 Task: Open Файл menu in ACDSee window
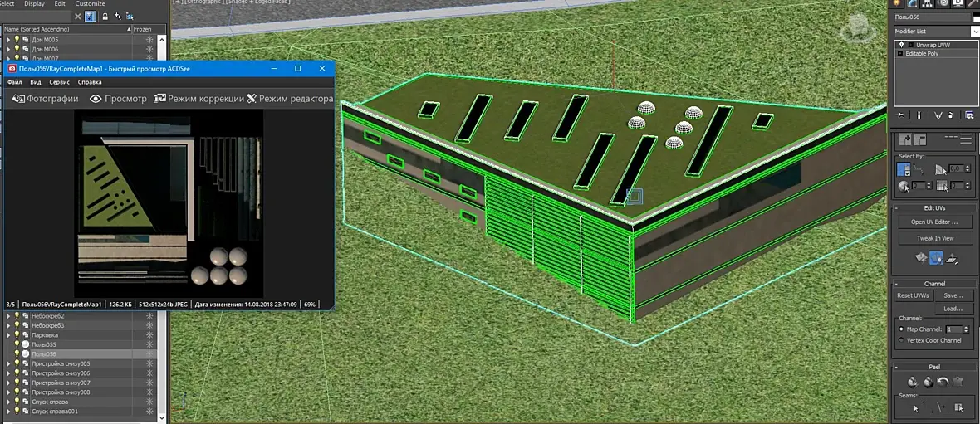pos(15,82)
